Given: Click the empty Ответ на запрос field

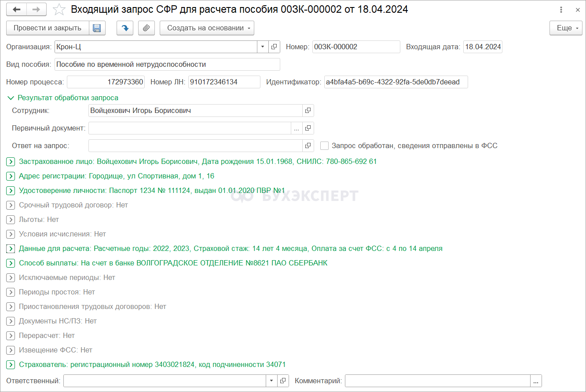Looking at the screenshot, I should (195, 145).
